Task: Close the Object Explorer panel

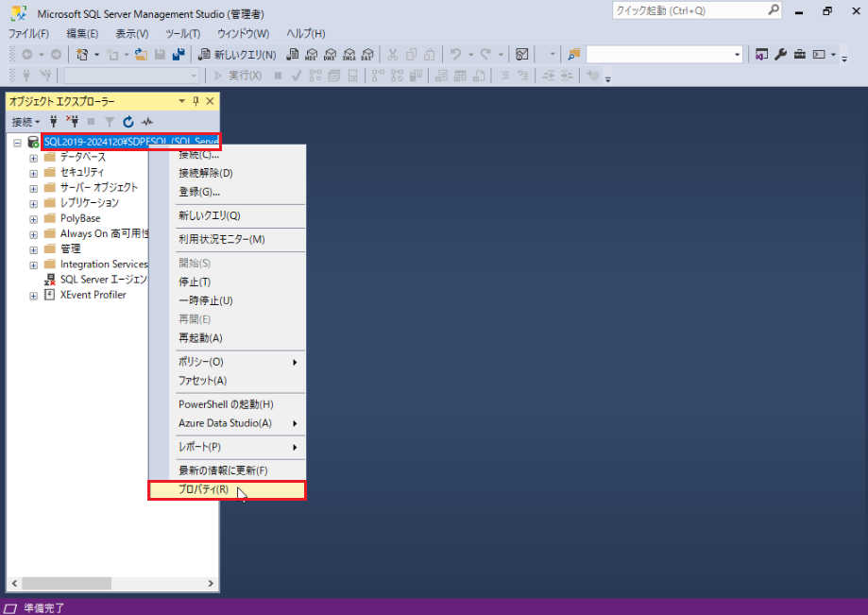Action: point(210,101)
